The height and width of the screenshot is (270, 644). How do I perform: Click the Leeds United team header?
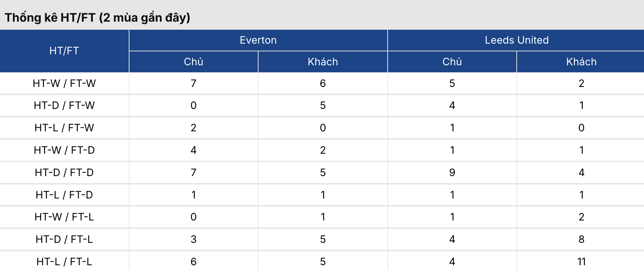(x=516, y=40)
